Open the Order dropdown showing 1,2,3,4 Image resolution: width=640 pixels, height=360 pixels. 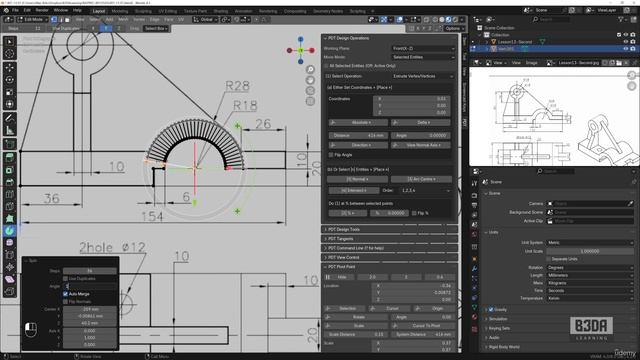point(425,191)
